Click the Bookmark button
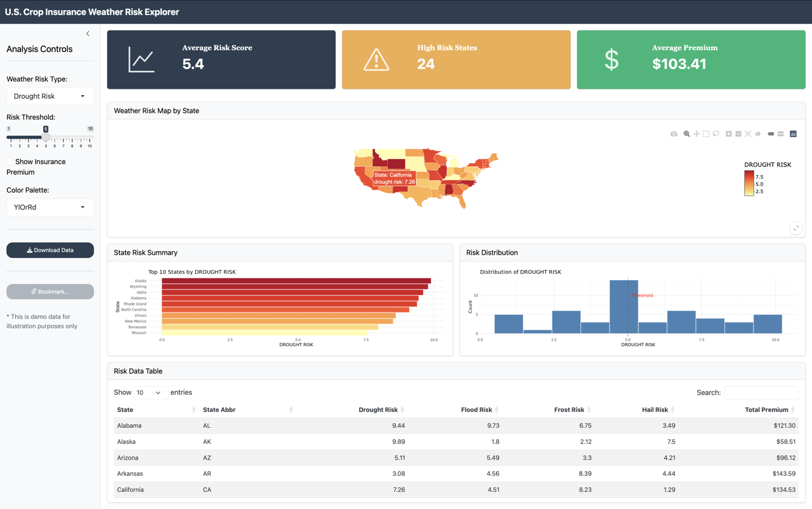The image size is (812, 509). [x=50, y=292]
